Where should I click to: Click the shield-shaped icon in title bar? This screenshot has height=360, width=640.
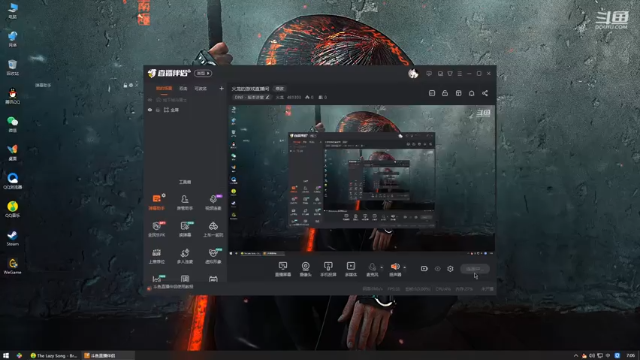tap(450, 73)
